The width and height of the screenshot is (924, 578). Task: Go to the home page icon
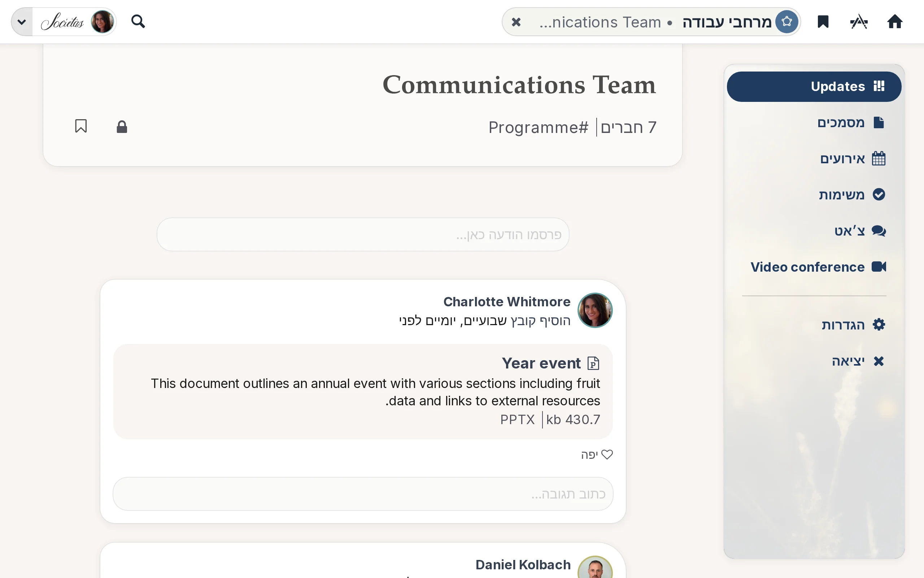click(895, 22)
